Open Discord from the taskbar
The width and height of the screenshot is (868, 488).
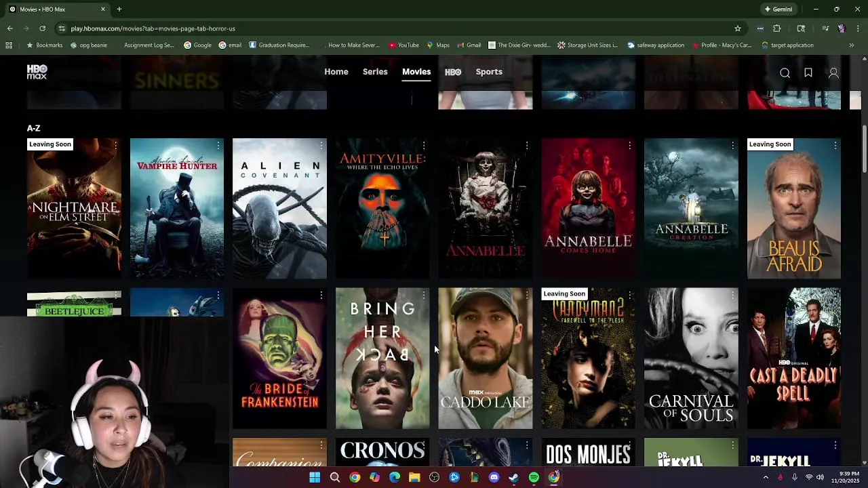pos(494,477)
